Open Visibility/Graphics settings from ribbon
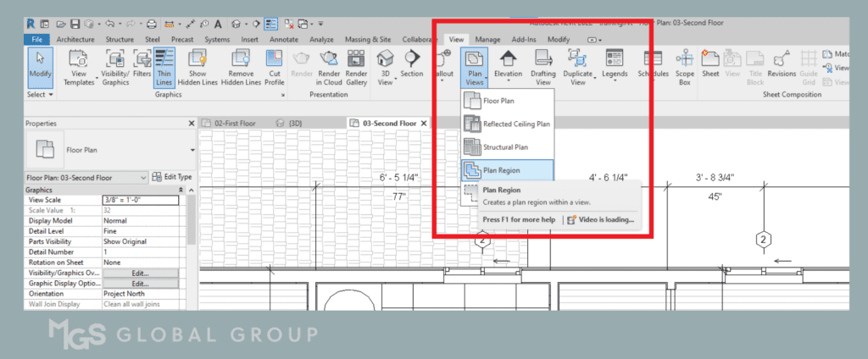Screen dimensions: 868x359 (x=114, y=68)
